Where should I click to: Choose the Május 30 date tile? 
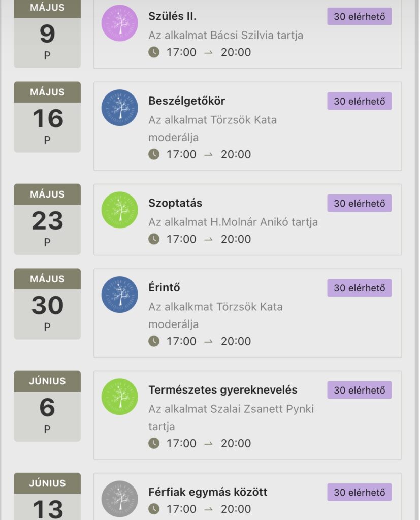(x=47, y=304)
